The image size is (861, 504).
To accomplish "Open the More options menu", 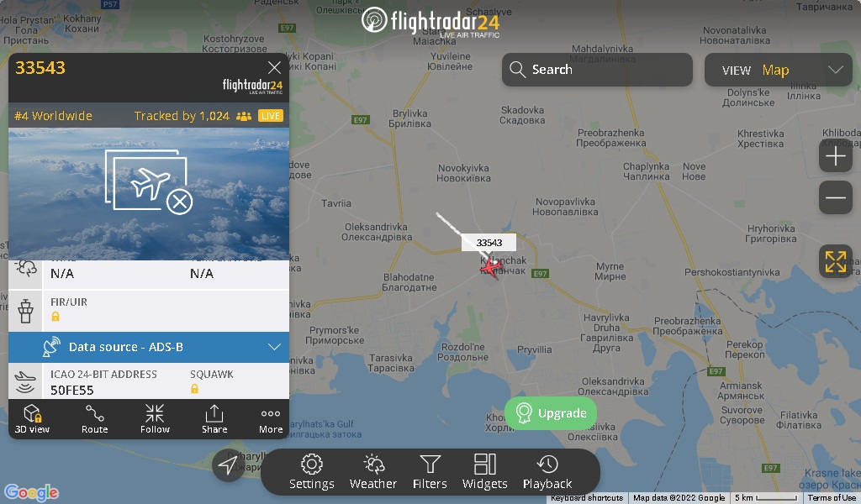I will tap(271, 419).
